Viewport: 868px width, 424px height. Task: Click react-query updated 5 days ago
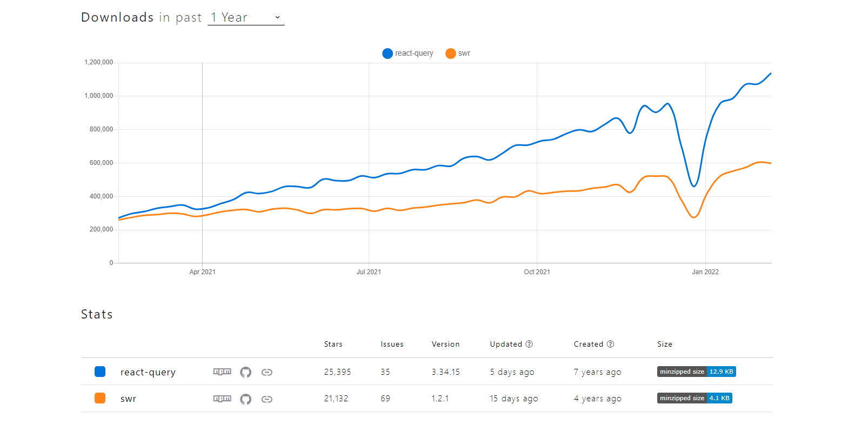pos(512,372)
